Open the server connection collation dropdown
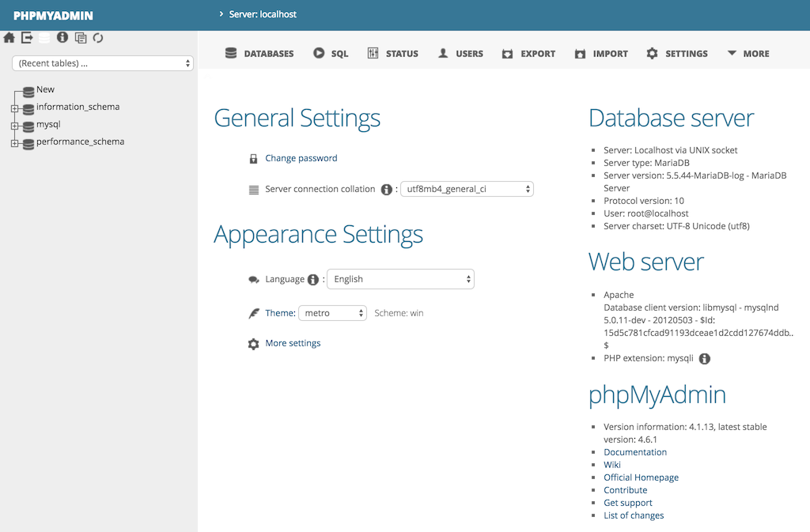The width and height of the screenshot is (810, 532). (x=467, y=189)
